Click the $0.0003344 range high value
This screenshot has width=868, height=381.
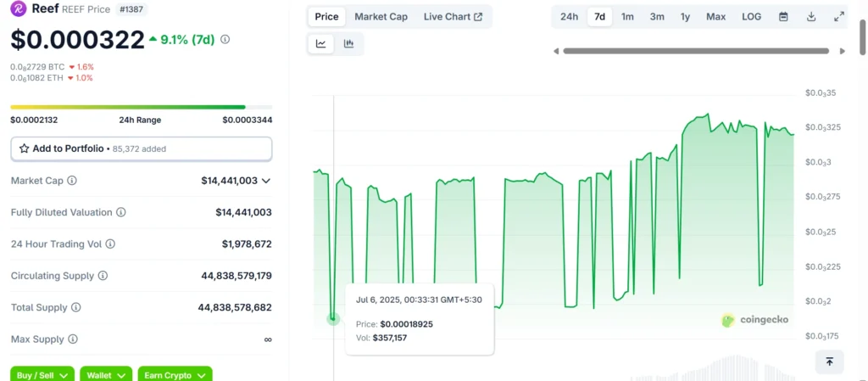click(248, 120)
